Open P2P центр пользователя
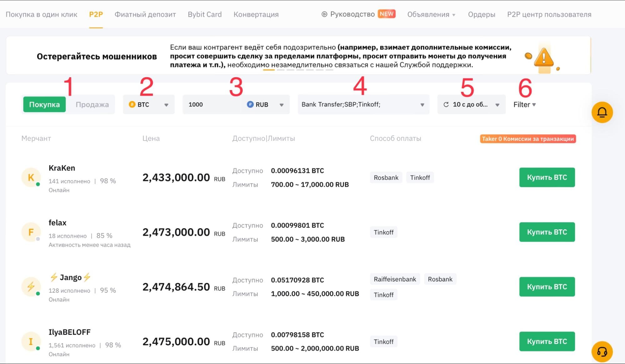 click(549, 14)
